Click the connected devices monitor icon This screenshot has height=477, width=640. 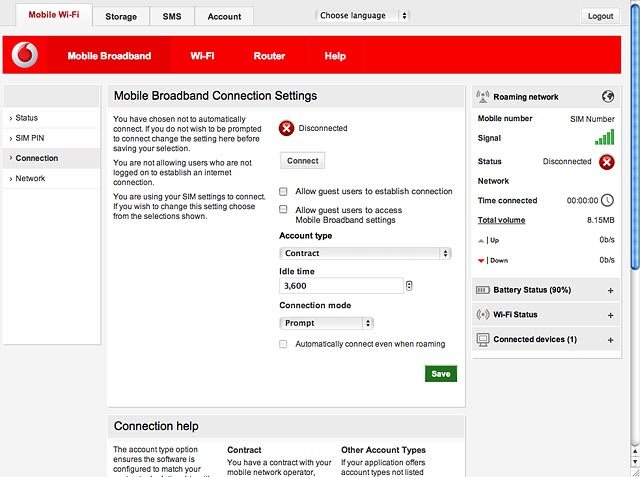tap(483, 339)
